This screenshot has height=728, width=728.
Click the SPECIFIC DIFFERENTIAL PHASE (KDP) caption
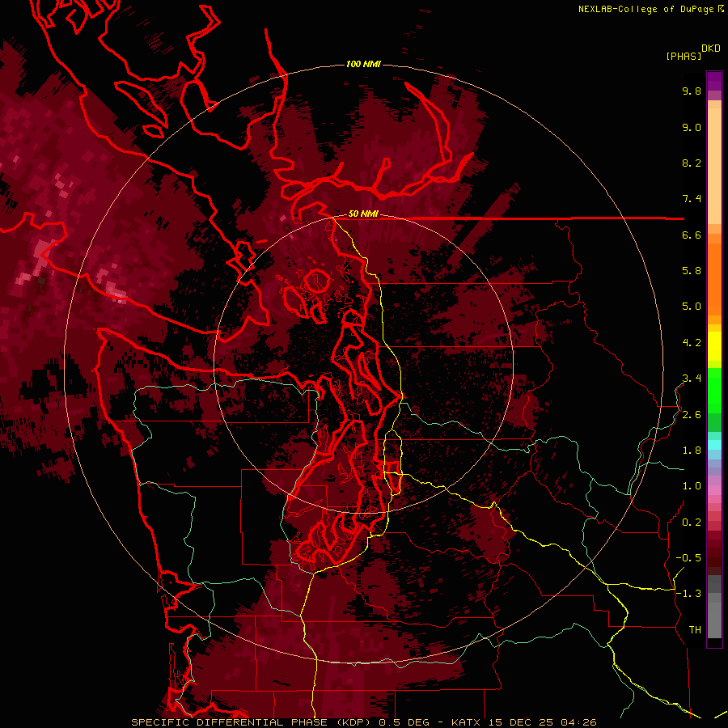251,722
